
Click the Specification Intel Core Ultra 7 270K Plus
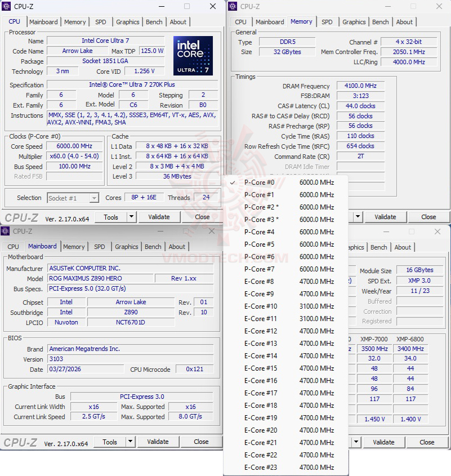tap(132, 84)
